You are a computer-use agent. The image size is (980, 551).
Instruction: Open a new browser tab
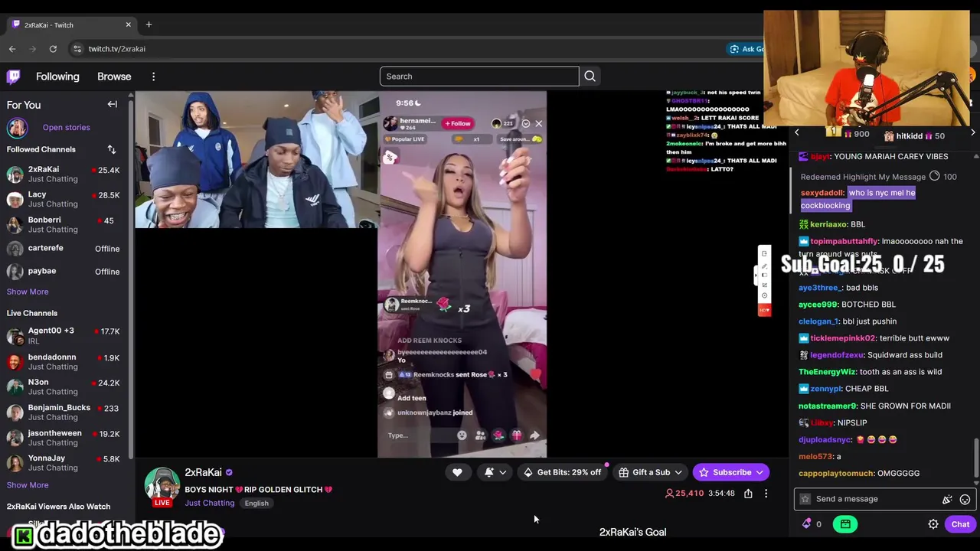(149, 24)
